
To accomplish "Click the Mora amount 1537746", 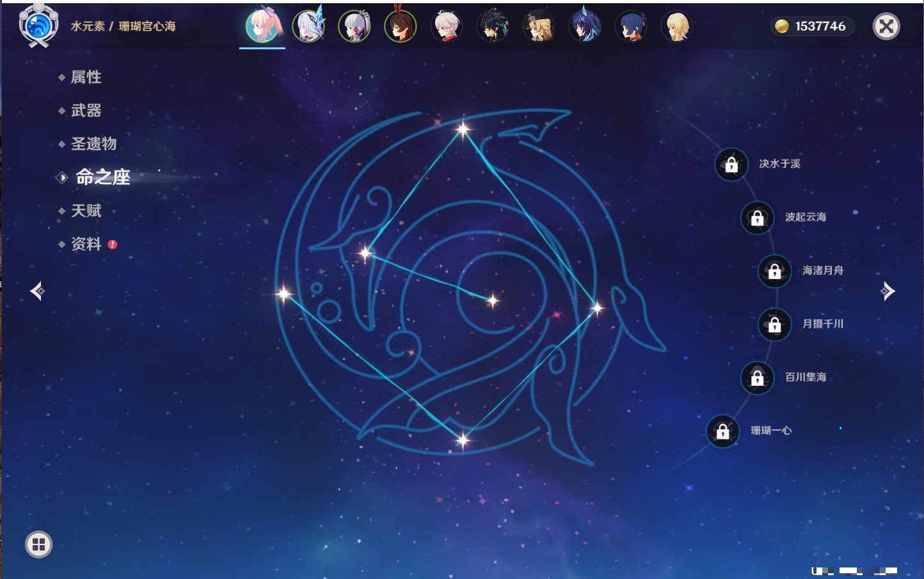I will tap(820, 26).
